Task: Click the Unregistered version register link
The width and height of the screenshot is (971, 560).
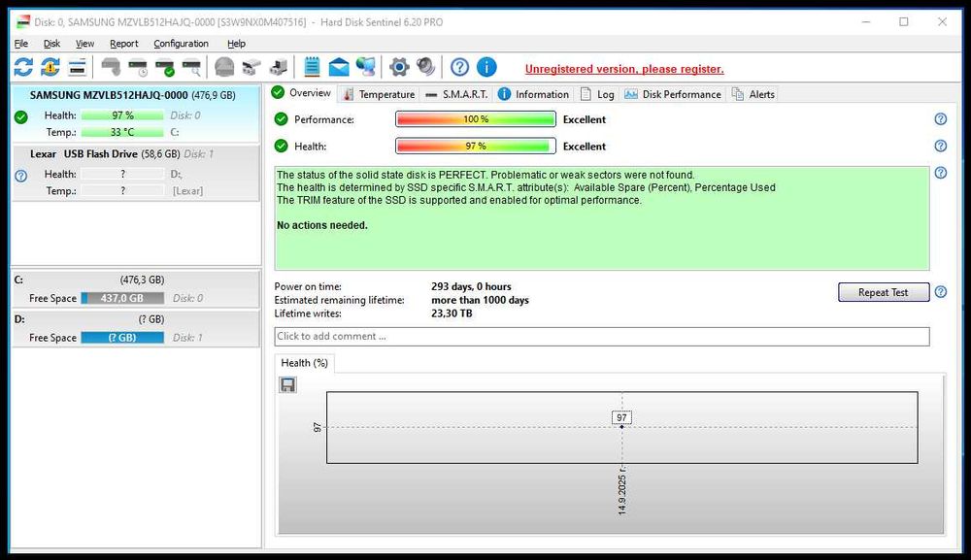Action: pyautogui.click(x=624, y=69)
